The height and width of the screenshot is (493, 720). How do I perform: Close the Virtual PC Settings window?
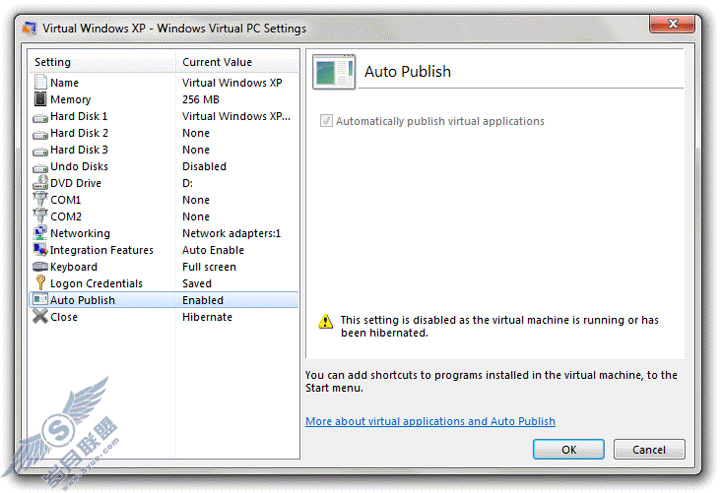tap(672, 23)
